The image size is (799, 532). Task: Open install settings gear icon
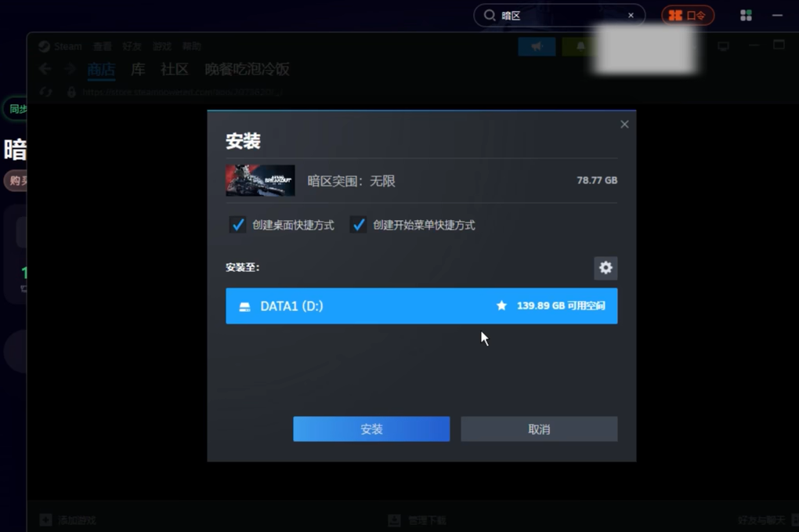[x=606, y=268]
